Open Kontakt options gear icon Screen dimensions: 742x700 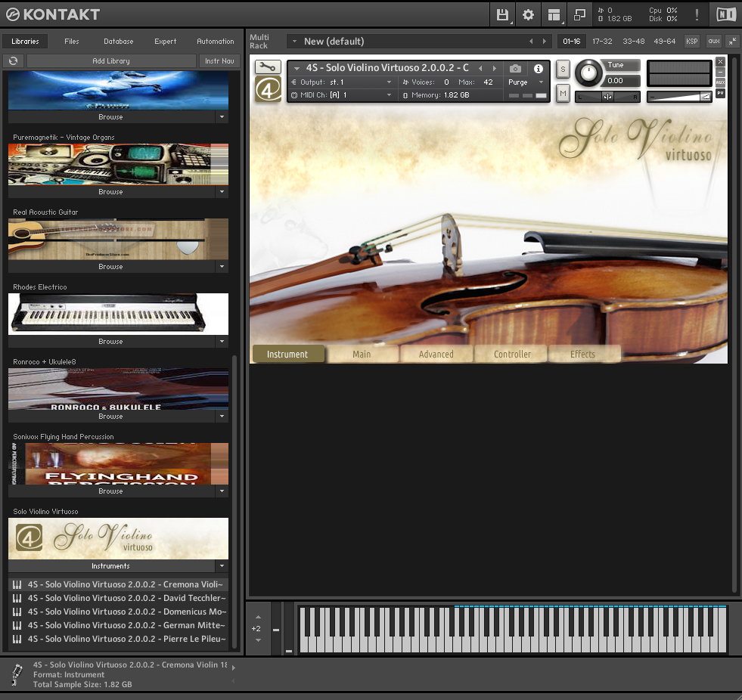528,14
